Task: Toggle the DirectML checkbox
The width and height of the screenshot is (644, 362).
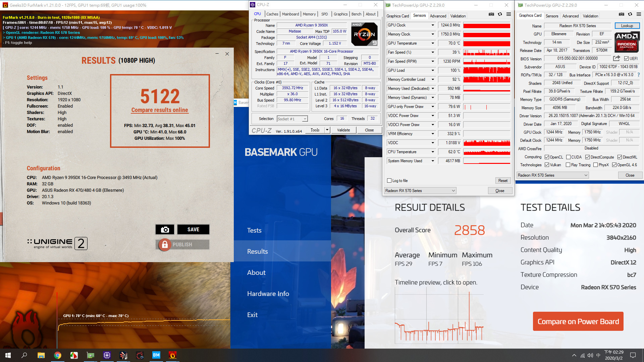Action: point(620,157)
